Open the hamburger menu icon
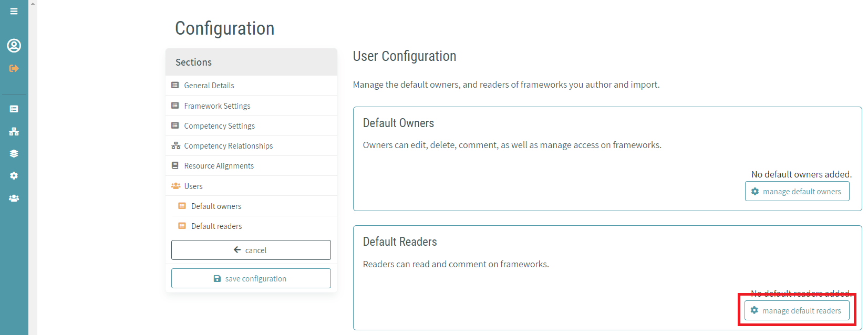This screenshot has height=335, width=868. coord(14,11)
